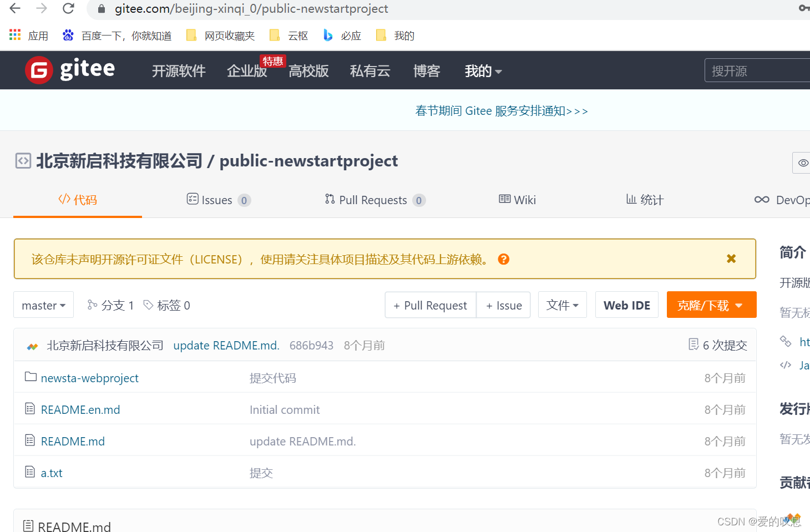Open the README.md file link in the file list

coord(73,441)
